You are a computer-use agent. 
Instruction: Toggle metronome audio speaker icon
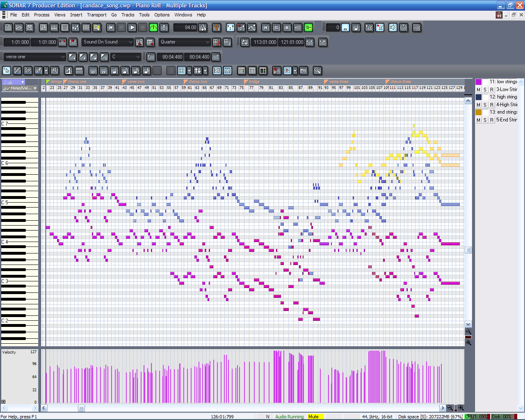point(393,27)
